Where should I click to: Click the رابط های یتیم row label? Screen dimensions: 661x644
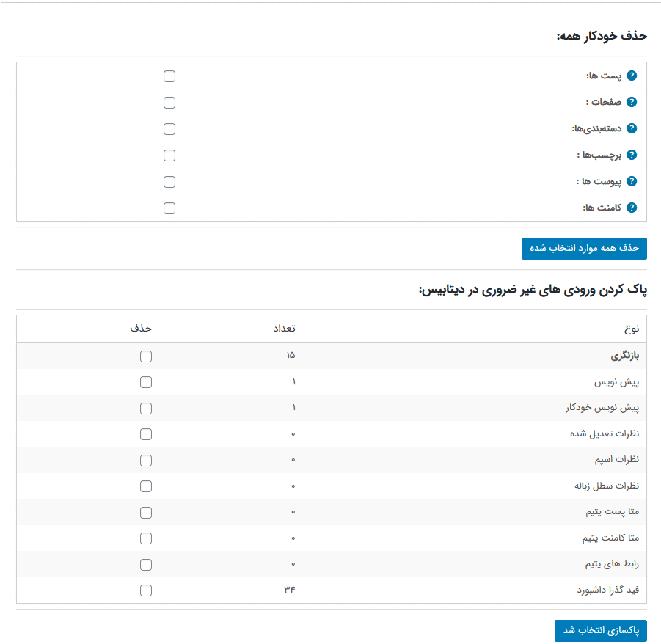pyautogui.click(x=612, y=564)
